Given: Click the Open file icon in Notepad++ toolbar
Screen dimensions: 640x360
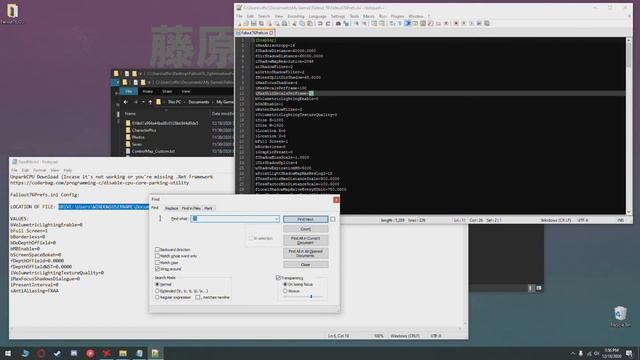Looking at the screenshot, I should [246, 23].
